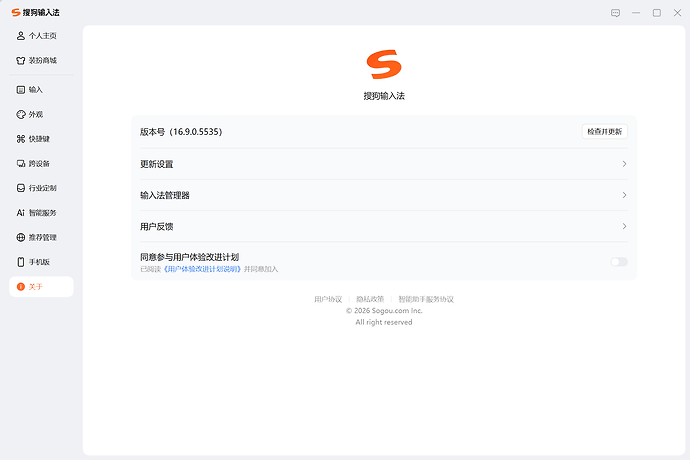Open the 装扮商城 sidebar tab
Viewport: 690px width, 460px height.
click(x=41, y=60)
